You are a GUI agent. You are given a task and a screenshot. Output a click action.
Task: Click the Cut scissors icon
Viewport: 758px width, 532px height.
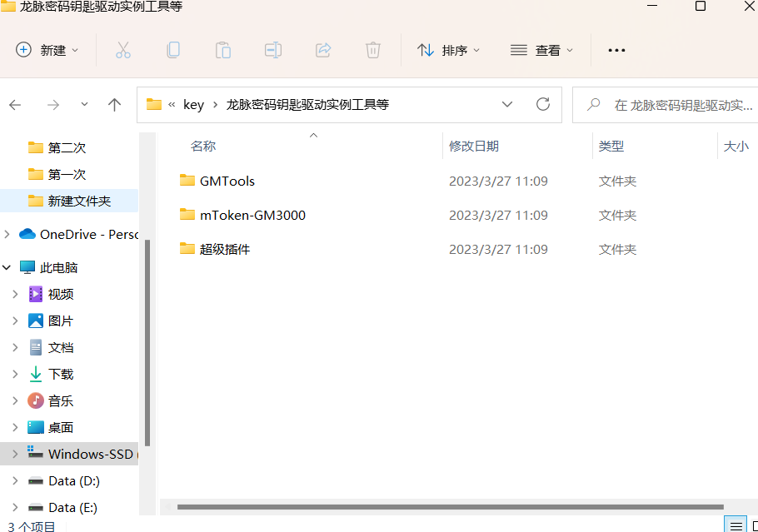[122, 50]
